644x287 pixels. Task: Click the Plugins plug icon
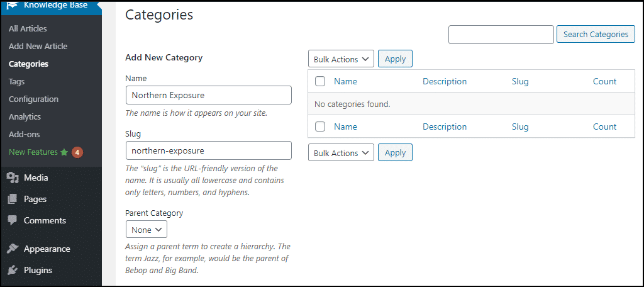point(13,270)
